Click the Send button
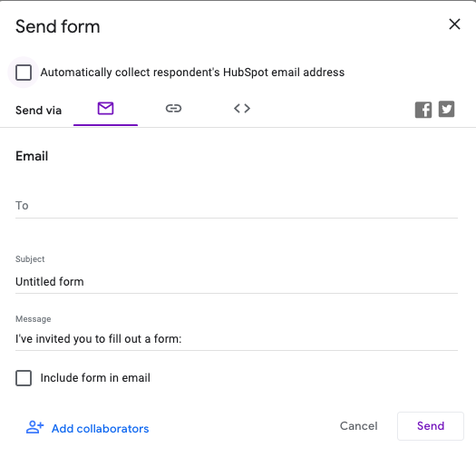476x457 pixels. point(431,426)
